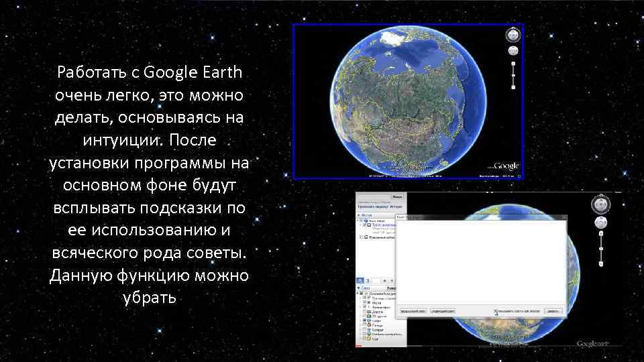The image size is (644, 362).
Task: Toggle the Границы layer checkbox
Action: tap(364, 298)
